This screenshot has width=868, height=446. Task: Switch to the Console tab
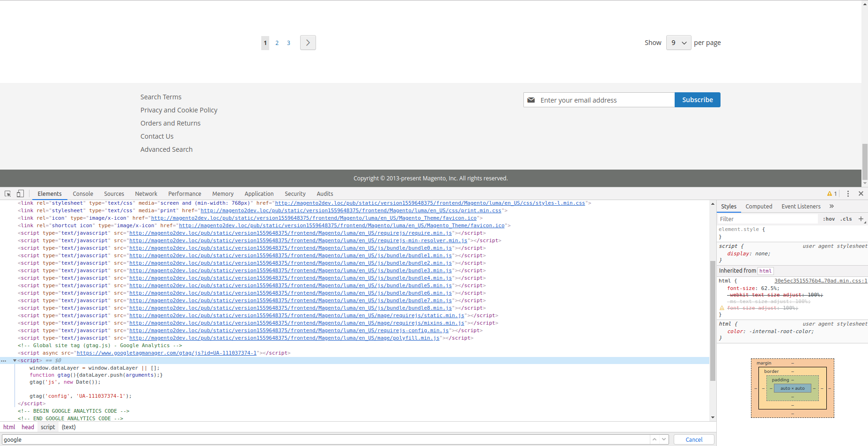(x=83, y=193)
